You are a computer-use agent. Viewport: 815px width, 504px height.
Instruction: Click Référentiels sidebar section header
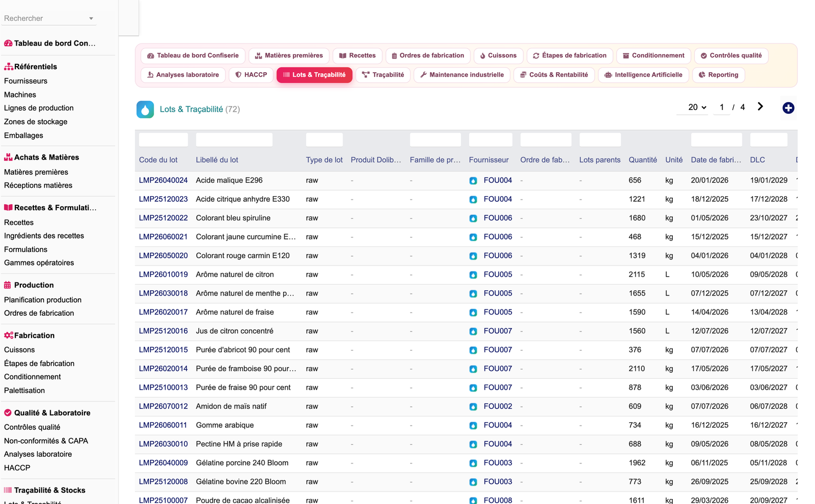tap(30, 67)
